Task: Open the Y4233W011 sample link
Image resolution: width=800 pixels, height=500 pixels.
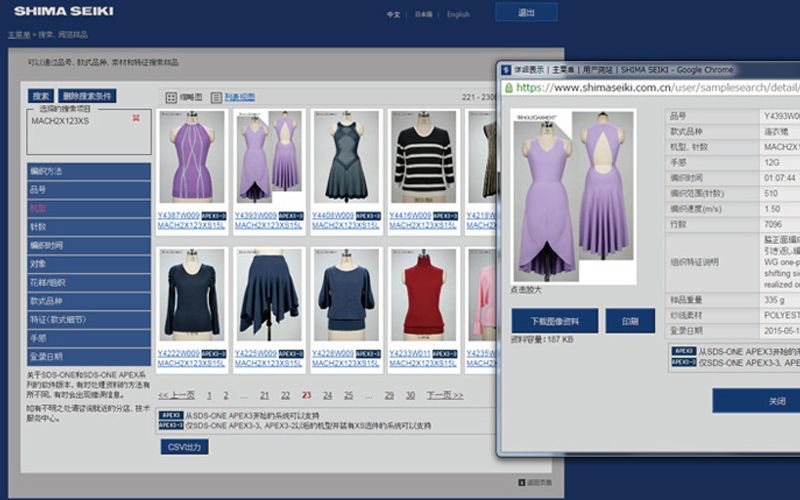Action: 410,354
